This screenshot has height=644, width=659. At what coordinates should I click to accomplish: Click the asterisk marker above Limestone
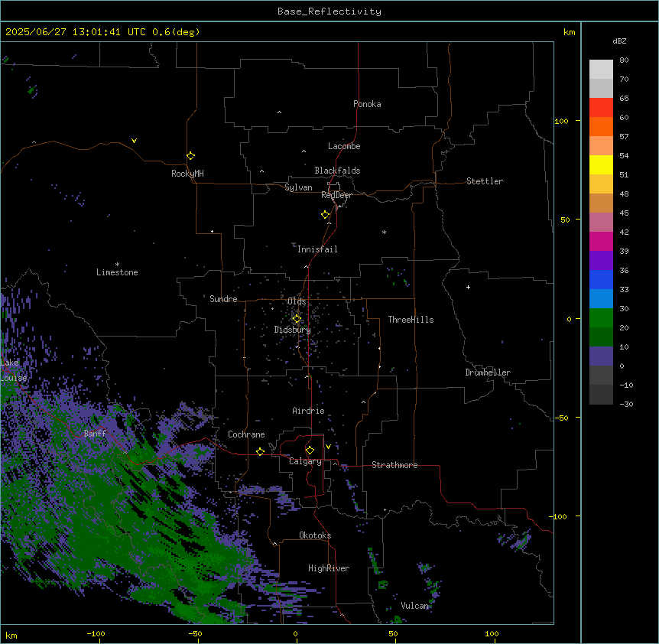coord(117,265)
